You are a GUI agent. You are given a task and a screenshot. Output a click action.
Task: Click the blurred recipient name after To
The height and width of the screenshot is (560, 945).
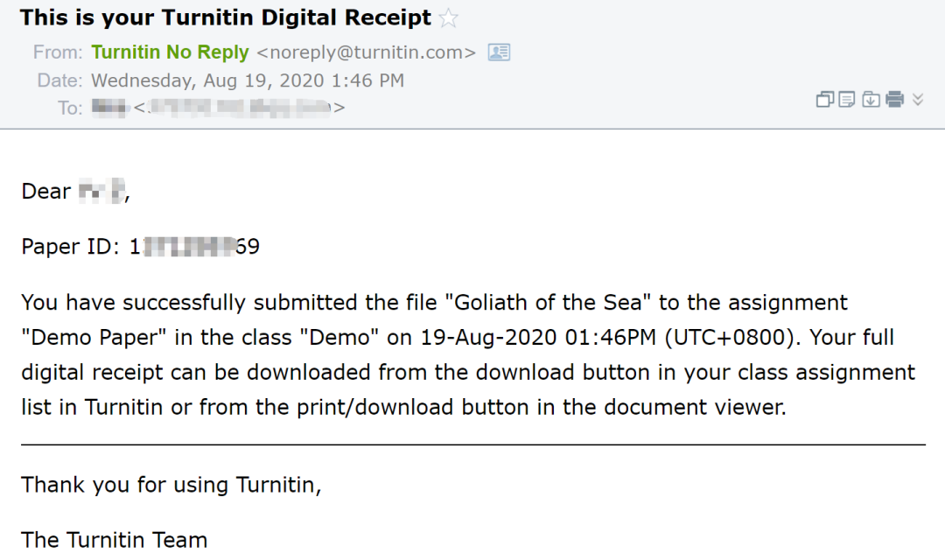pyautogui.click(x=109, y=108)
